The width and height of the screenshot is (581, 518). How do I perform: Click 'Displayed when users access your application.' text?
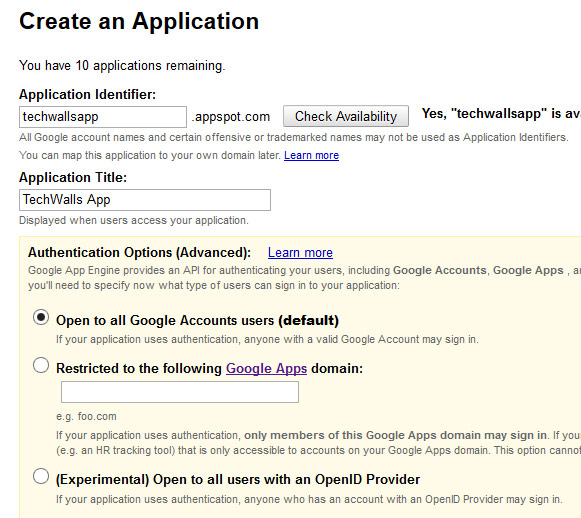tap(134, 220)
